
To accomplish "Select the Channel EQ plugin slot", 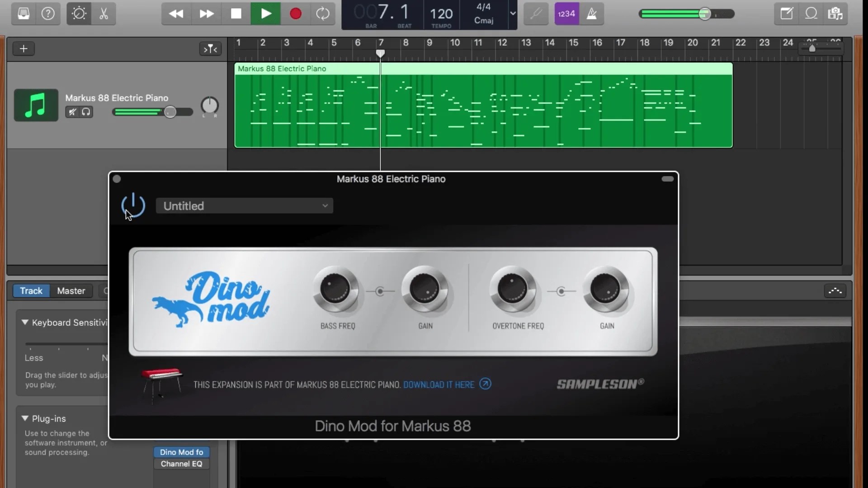I will [x=180, y=464].
